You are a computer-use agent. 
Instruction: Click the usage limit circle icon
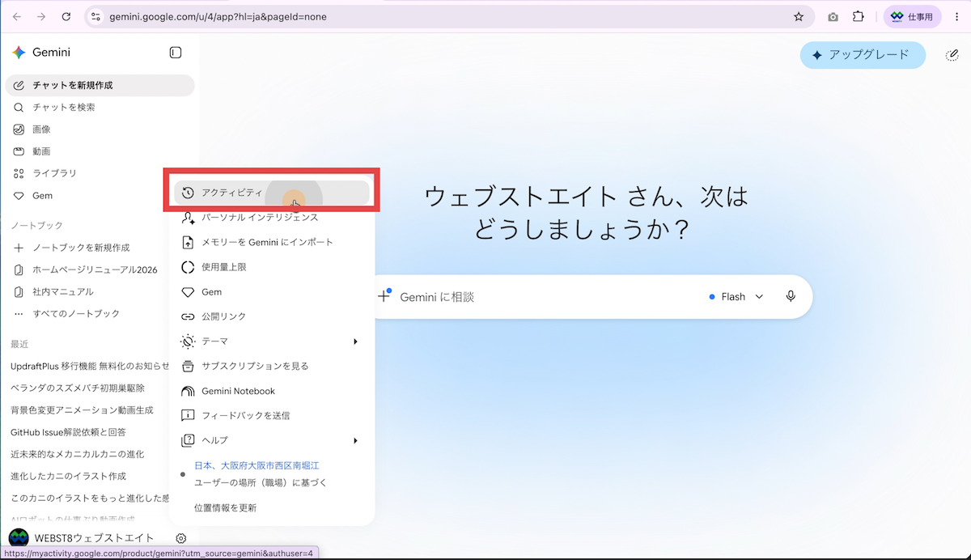[188, 267]
